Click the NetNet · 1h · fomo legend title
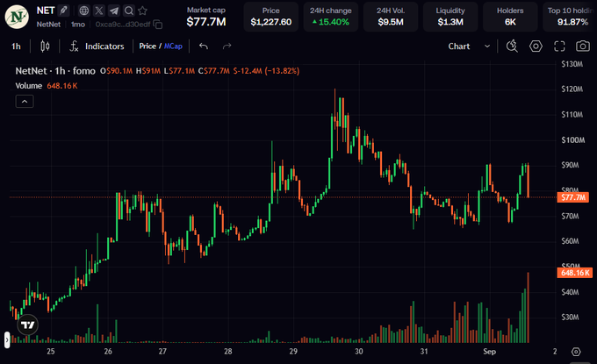Screen dimensions: 597x364 (55, 71)
